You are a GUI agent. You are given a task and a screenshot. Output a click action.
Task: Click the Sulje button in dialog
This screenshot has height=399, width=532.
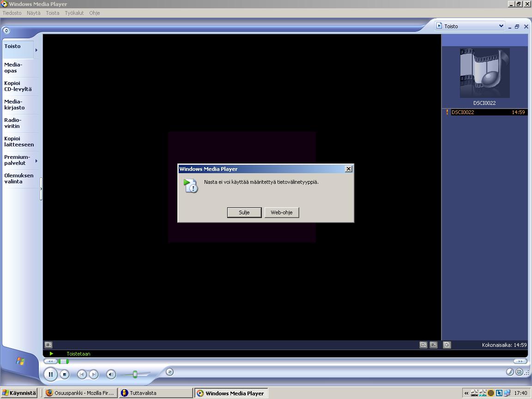tap(244, 212)
